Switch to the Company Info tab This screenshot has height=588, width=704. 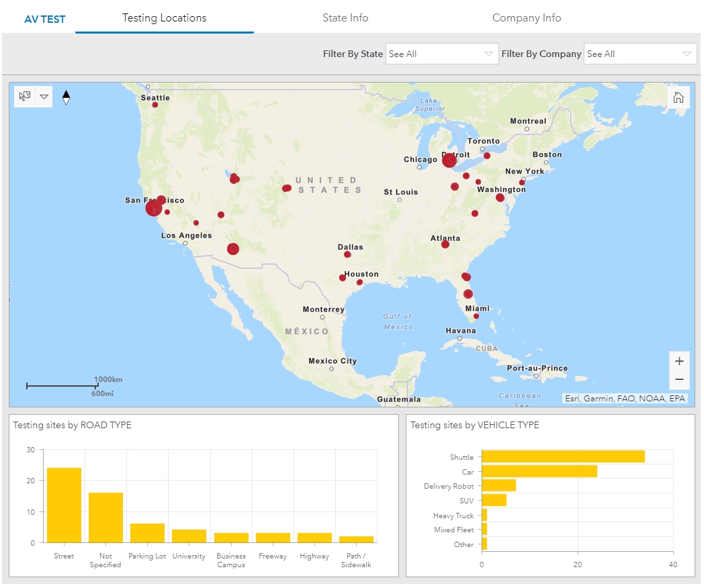(x=526, y=18)
